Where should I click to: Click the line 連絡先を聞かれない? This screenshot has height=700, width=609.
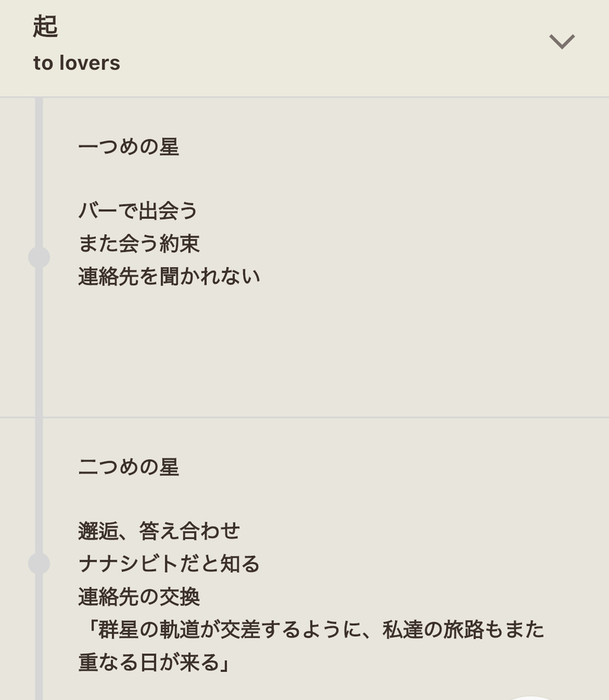click(x=169, y=277)
